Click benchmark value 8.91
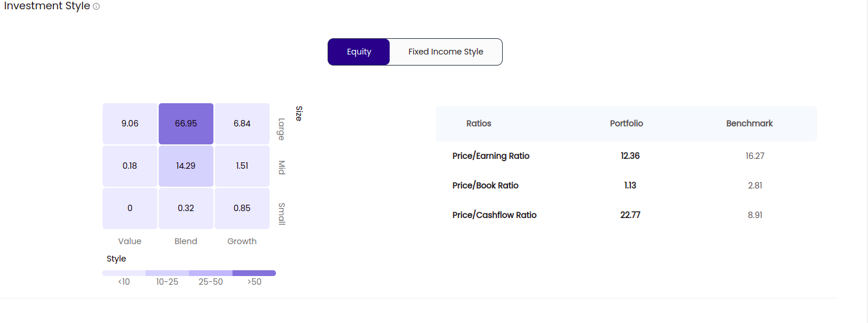This screenshot has width=868, height=323. [755, 215]
